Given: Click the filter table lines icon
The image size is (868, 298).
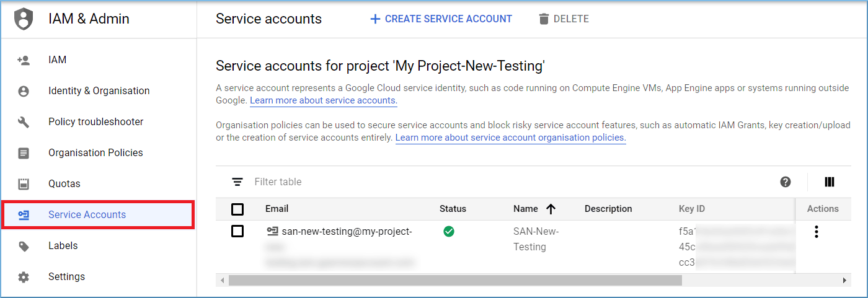Looking at the screenshot, I should click(x=237, y=182).
